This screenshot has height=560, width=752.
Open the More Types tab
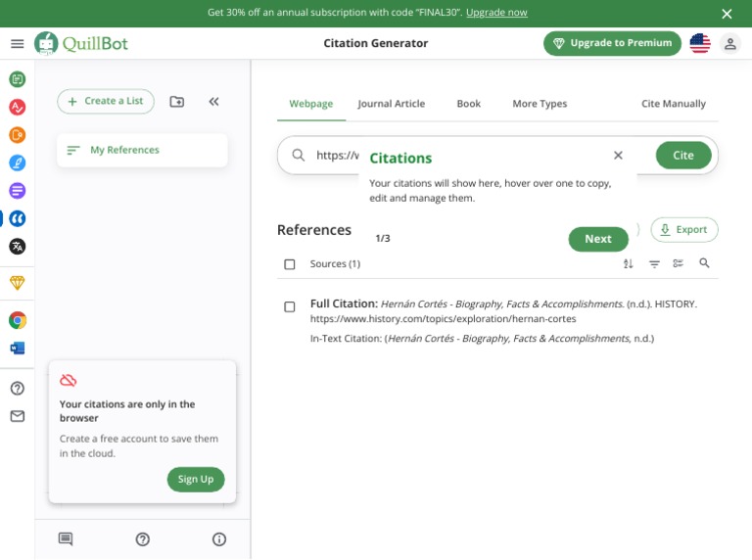540,104
